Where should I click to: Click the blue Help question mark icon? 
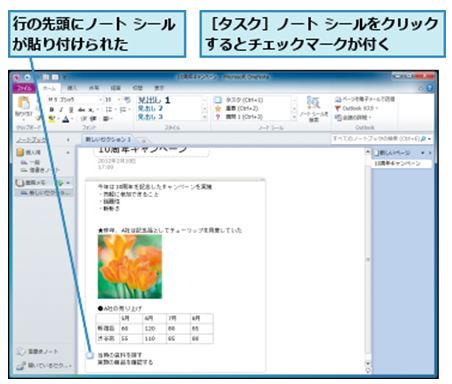point(430,88)
